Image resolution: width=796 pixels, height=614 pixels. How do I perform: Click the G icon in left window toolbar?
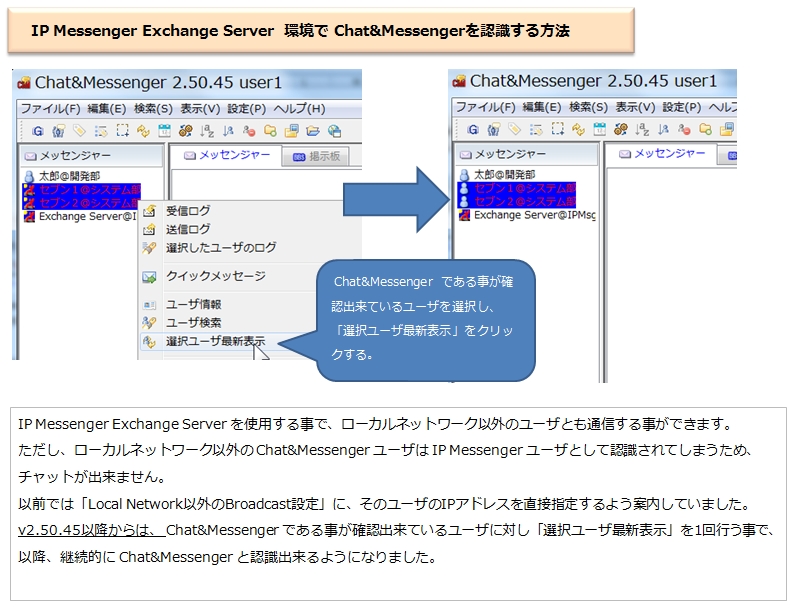click(38, 131)
